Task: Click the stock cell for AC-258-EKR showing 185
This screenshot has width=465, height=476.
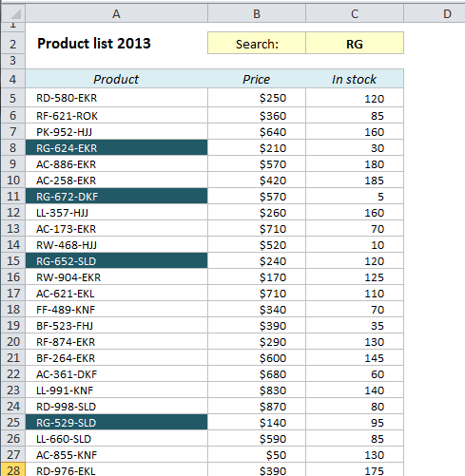Action: (x=355, y=180)
